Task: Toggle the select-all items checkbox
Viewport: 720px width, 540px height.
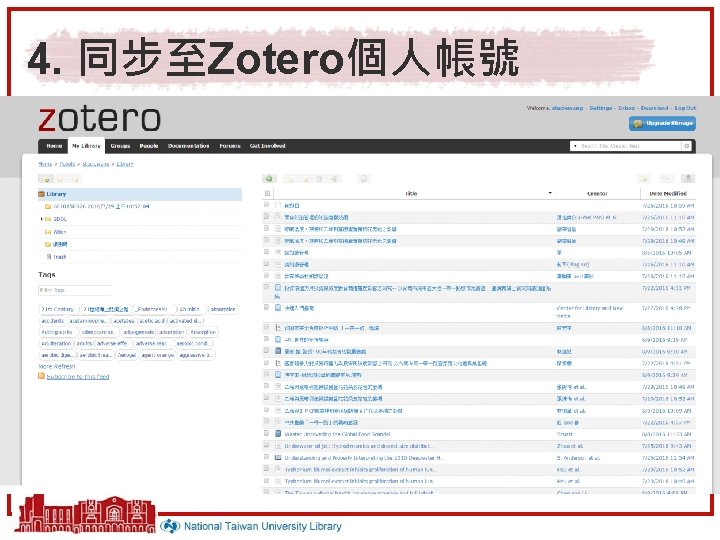Action: 267,193
